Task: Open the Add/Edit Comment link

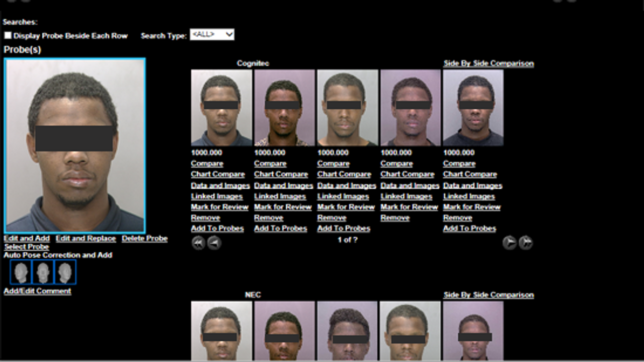Action: pyautogui.click(x=37, y=291)
